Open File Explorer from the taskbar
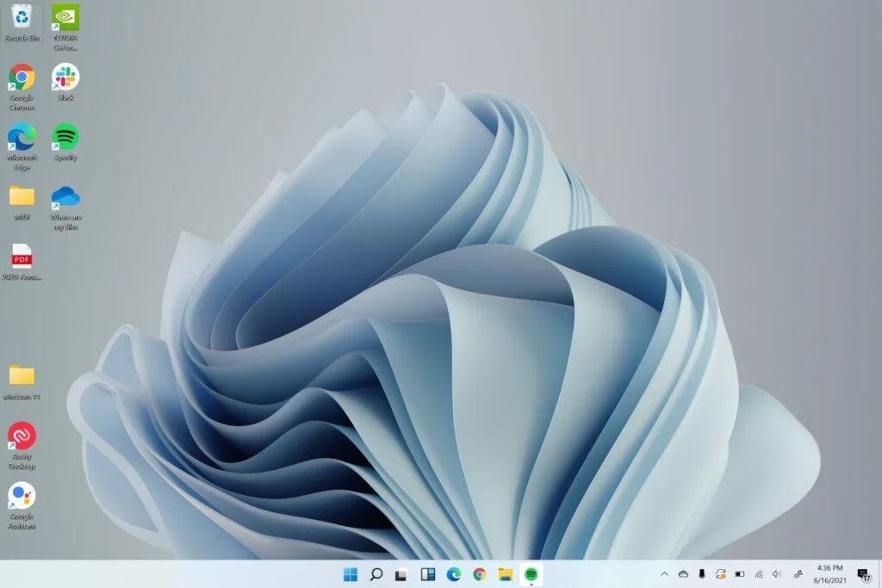 click(505, 574)
